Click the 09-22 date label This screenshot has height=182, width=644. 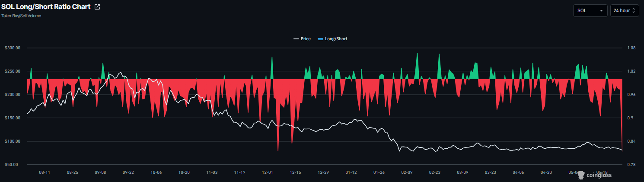pyautogui.click(x=128, y=172)
